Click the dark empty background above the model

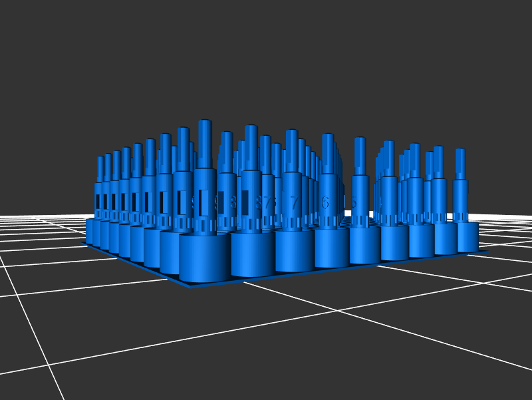pos(266,60)
